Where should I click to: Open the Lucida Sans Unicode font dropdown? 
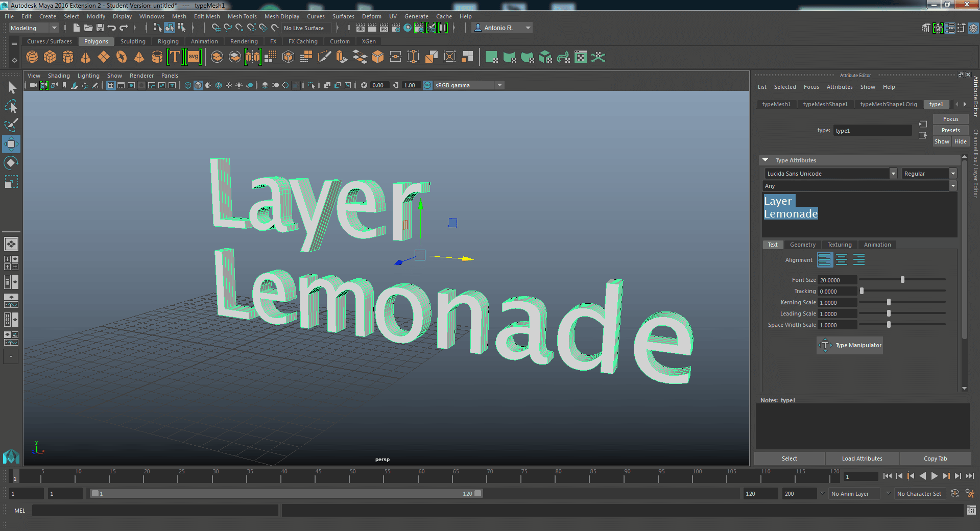pyautogui.click(x=893, y=174)
